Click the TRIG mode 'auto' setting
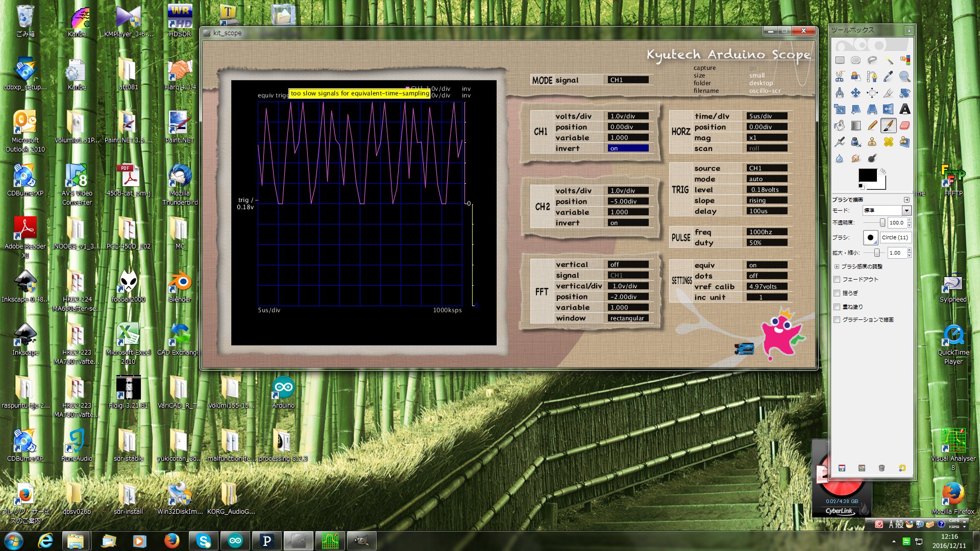Image resolution: width=980 pixels, height=551 pixels. [x=767, y=179]
